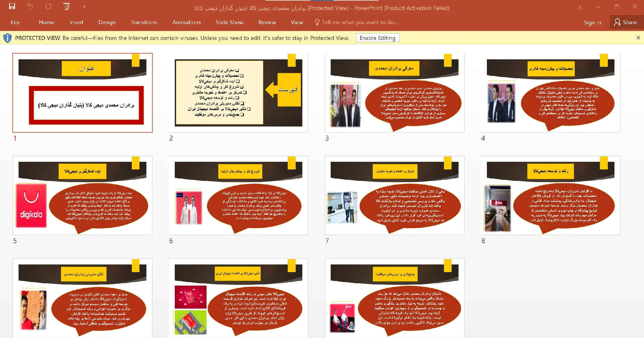Open the File menu
This screenshot has width=644, height=338.
[15, 22]
